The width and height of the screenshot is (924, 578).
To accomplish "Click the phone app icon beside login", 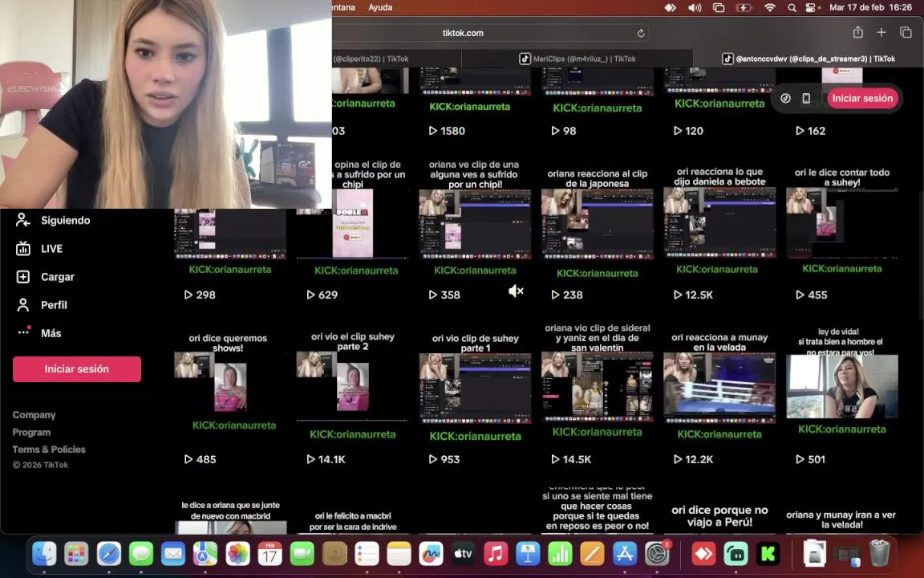I will (x=806, y=98).
